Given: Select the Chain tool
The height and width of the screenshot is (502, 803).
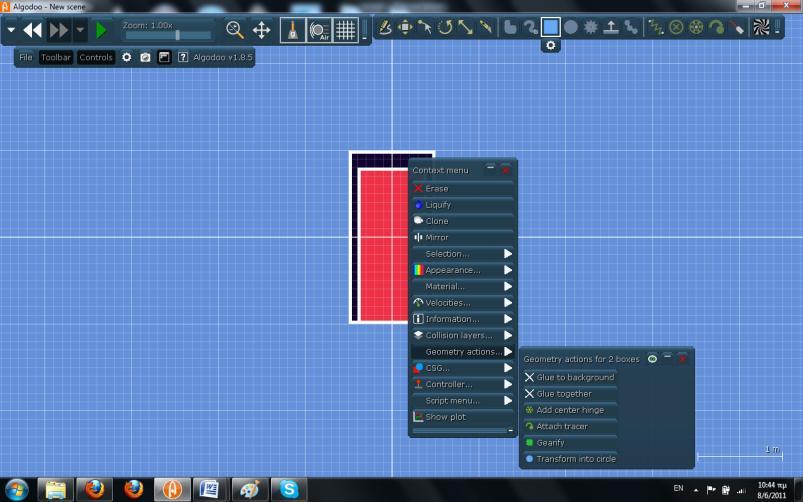Looking at the screenshot, I should point(631,27).
